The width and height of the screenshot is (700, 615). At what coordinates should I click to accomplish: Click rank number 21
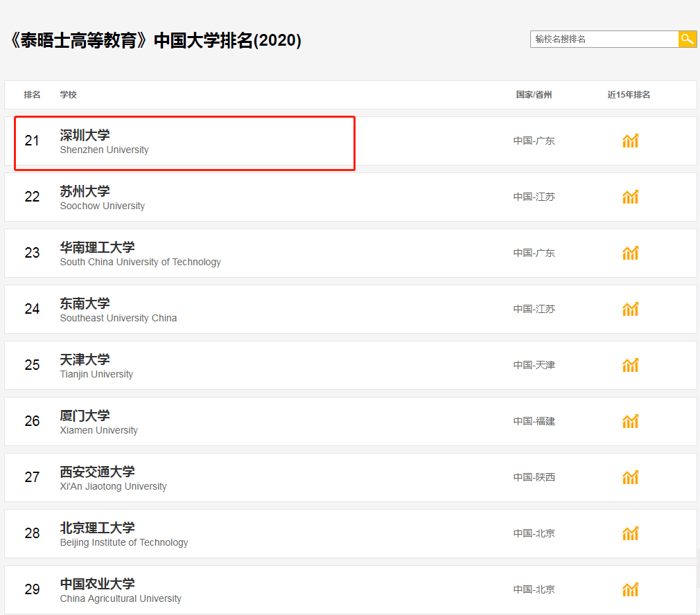coord(32,141)
